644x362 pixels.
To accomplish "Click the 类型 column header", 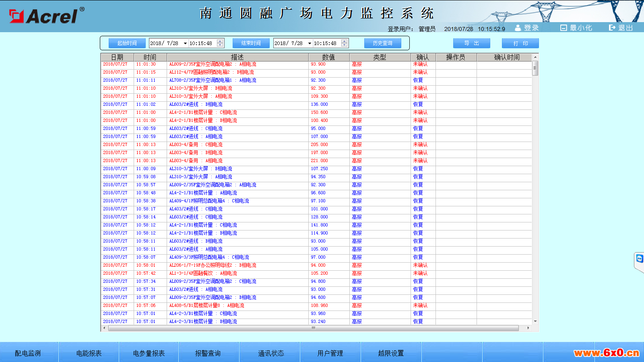I will [x=380, y=57].
